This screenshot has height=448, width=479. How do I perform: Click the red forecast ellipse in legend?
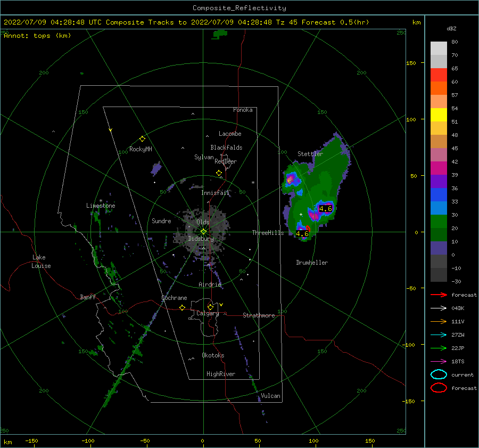pyautogui.click(x=439, y=388)
